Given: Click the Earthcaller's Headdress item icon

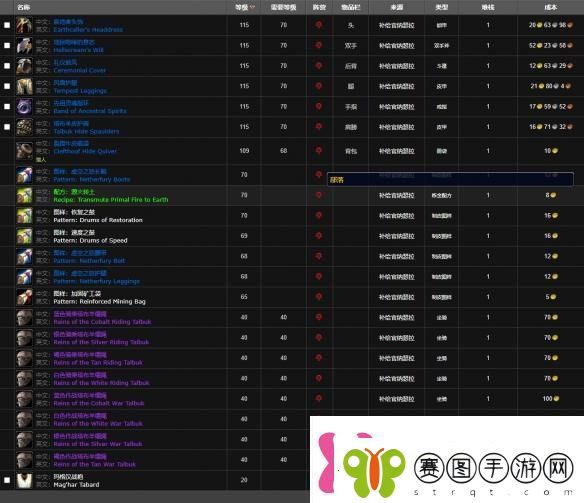Looking at the screenshot, I should pyautogui.click(x=24, y=25).
